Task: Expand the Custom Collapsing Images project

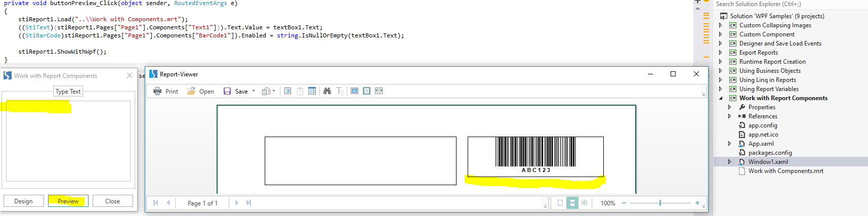Action: (721, 25)
